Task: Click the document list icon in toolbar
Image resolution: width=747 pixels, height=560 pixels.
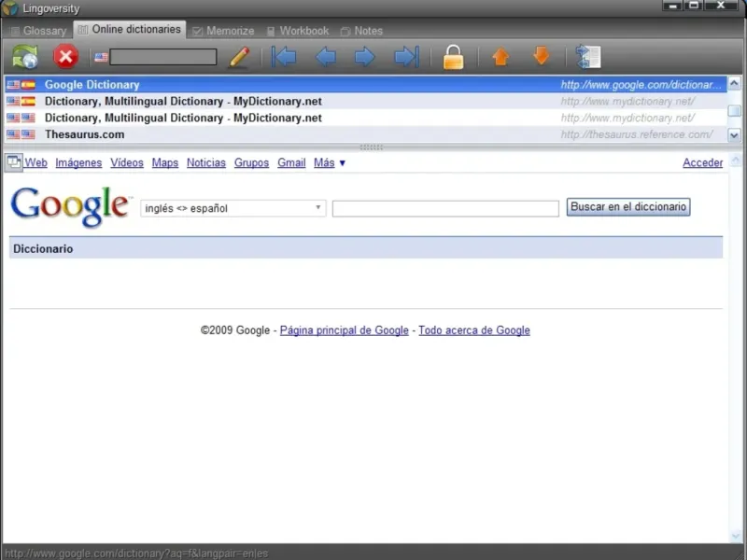Action: coord(588,57)
